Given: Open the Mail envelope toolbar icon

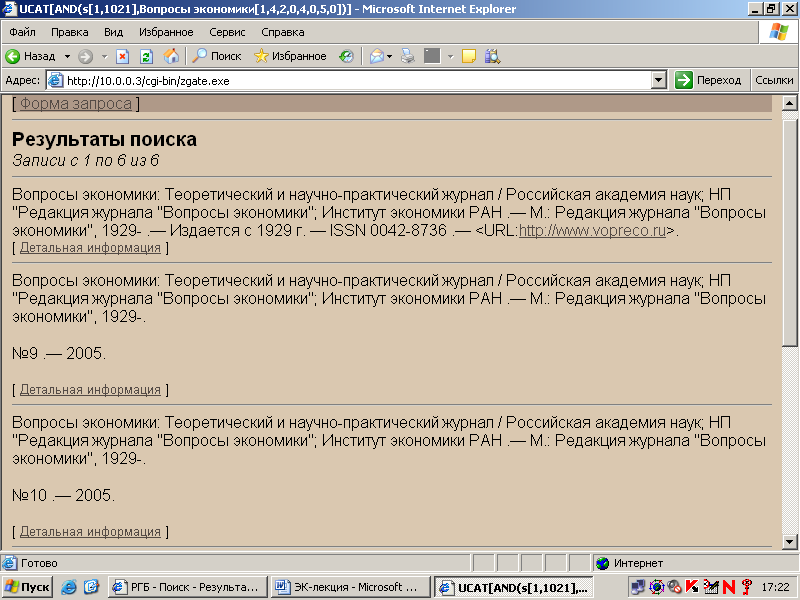Looking at the screenshot, I should 377,56.
